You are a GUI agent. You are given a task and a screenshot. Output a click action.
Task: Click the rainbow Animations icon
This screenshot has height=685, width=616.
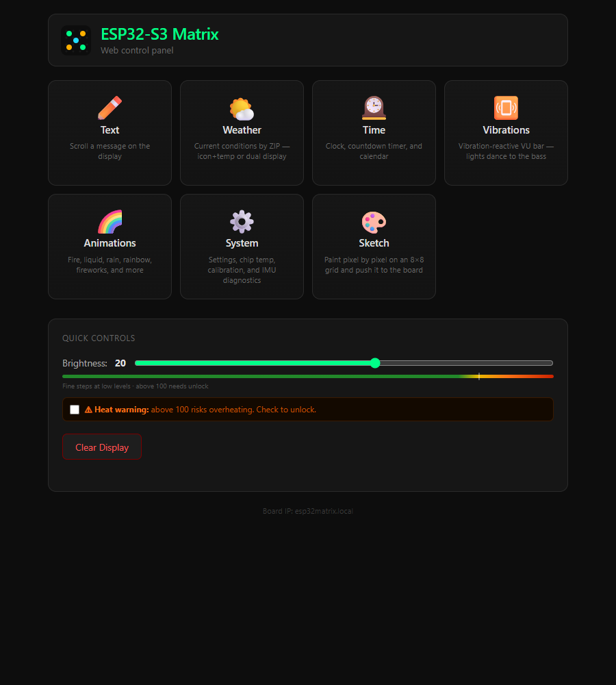click(110, 221)
